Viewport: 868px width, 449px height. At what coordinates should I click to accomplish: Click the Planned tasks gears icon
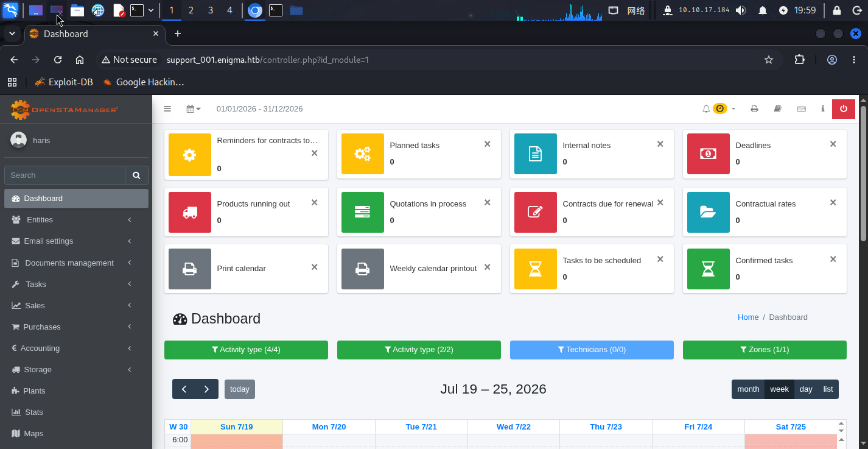pyautogui.click(x=363, y=154)
